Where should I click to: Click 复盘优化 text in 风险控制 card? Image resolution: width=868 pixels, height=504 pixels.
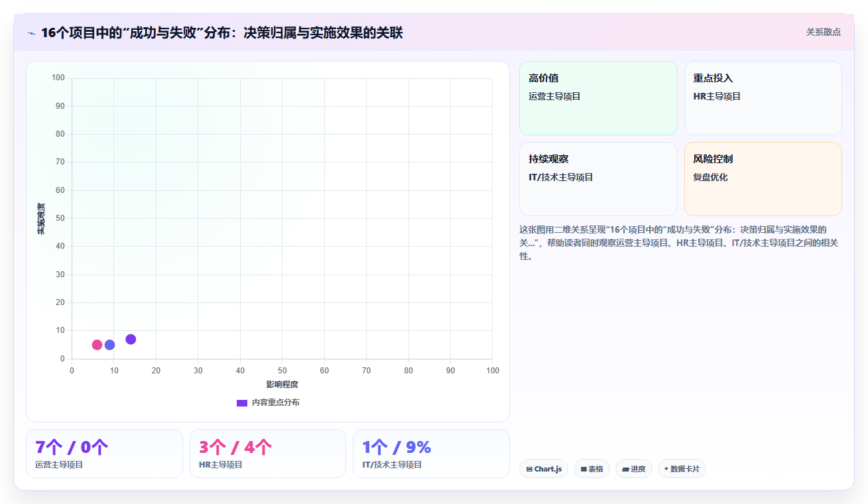click(x=710, y=178)
